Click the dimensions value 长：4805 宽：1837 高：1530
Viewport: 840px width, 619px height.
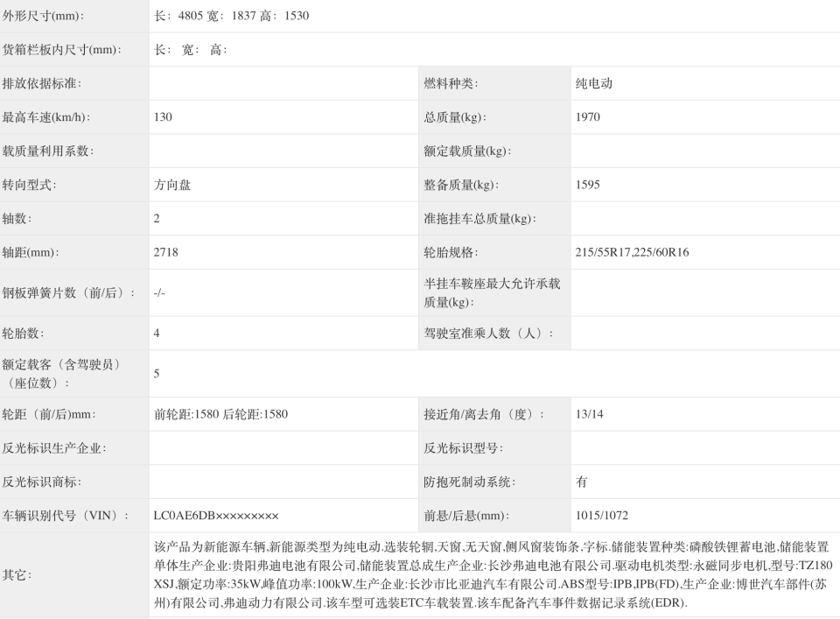tap(231, 16)
